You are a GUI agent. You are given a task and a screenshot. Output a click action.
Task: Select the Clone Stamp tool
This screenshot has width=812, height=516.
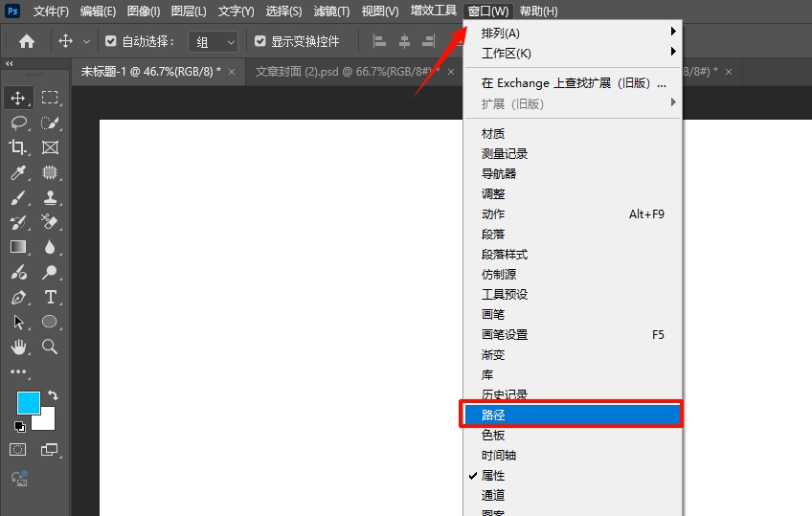[x=50, y=197]
